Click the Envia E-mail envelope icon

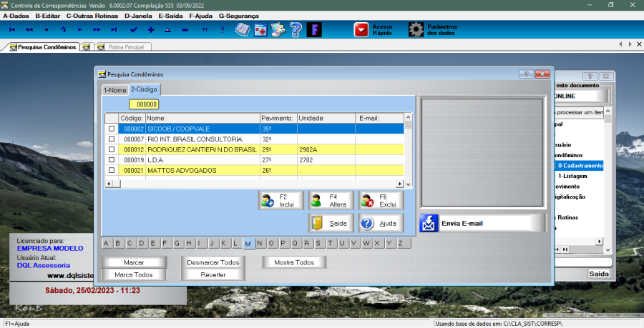pos(429,223)
